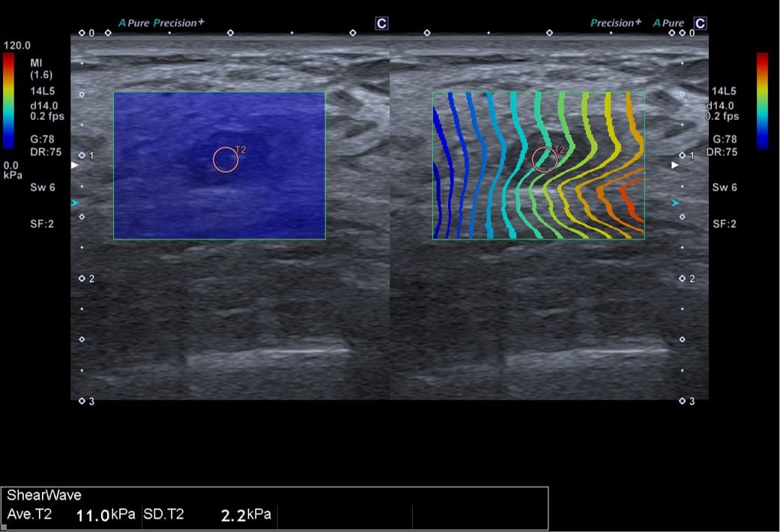Viewport: 780px width, 532px height.
Task: Click the Precision+ label above the right image
Action: pos(616,23)
